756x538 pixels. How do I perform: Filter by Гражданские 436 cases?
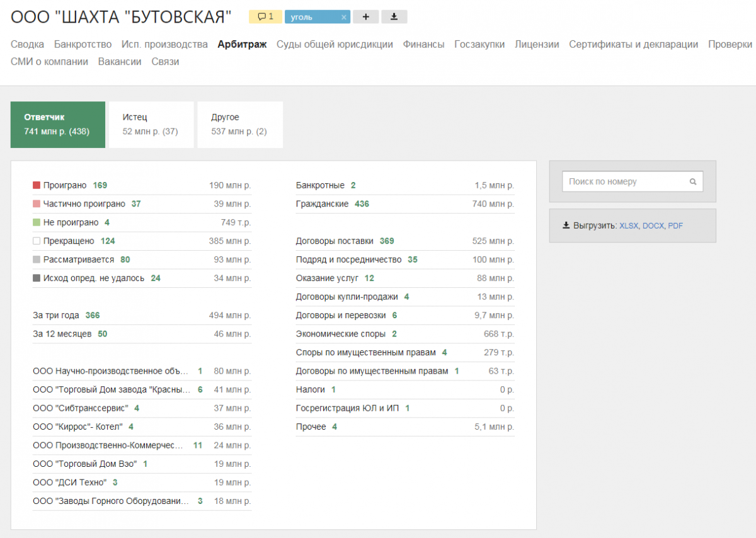tap(405, 204)
